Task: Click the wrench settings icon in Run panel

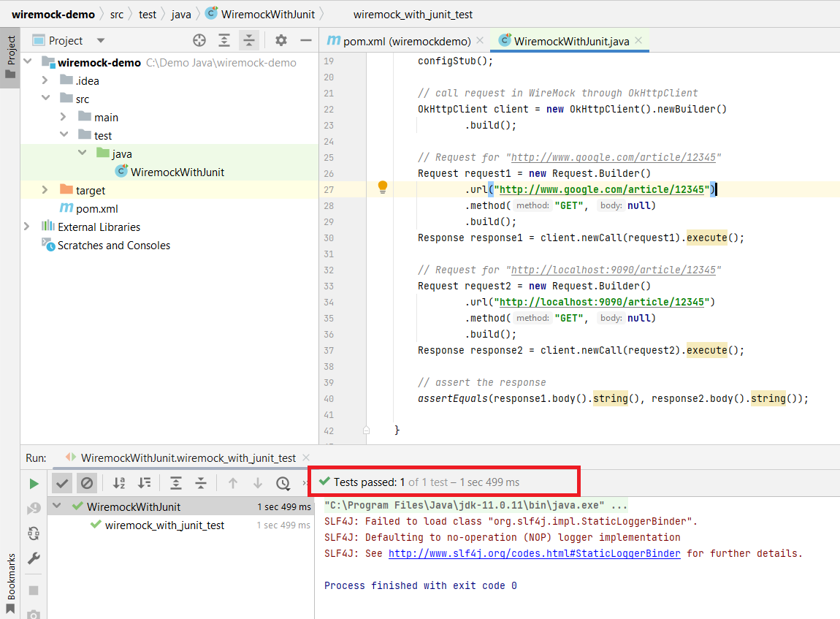Action: 34,558
